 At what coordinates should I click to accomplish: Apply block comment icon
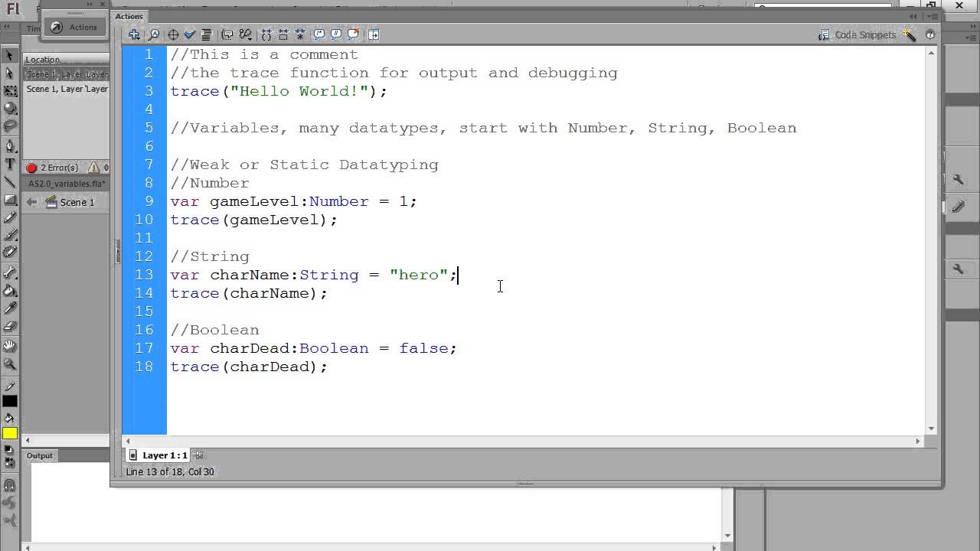point(319,34)
